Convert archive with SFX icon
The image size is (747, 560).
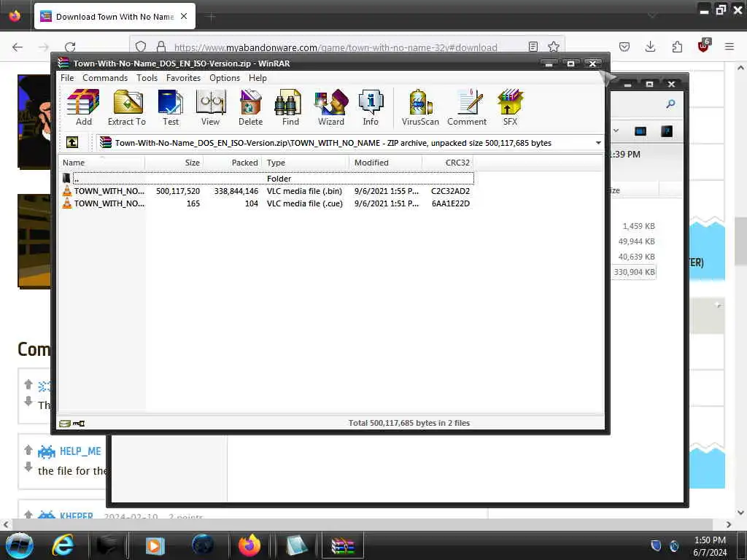click(510, 107)
